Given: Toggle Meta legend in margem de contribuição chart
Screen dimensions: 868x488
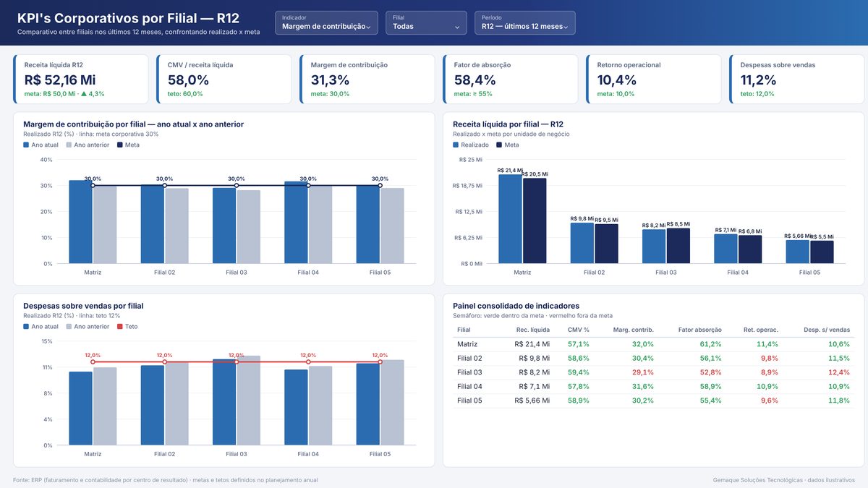Looking at the screenshot, I should coord(128,145).
